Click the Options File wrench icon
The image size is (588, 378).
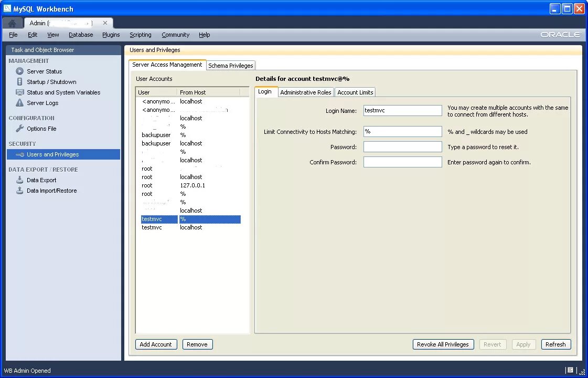coord(19,129)
